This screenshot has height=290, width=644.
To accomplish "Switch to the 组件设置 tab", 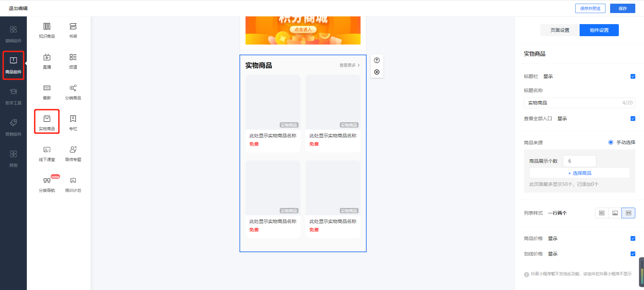I will [599, 30].
